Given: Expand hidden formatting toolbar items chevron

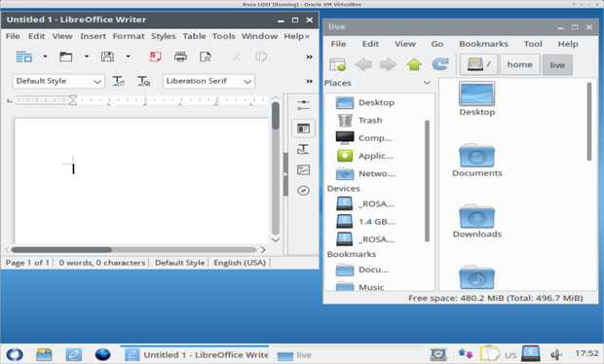Looking at the screenshot, I should pos(309,81).
